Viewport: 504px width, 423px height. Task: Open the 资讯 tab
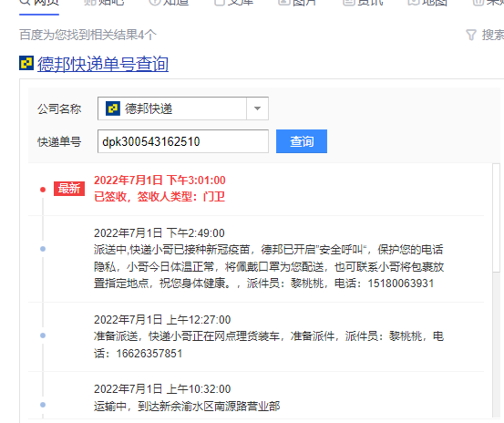(363, 4)
